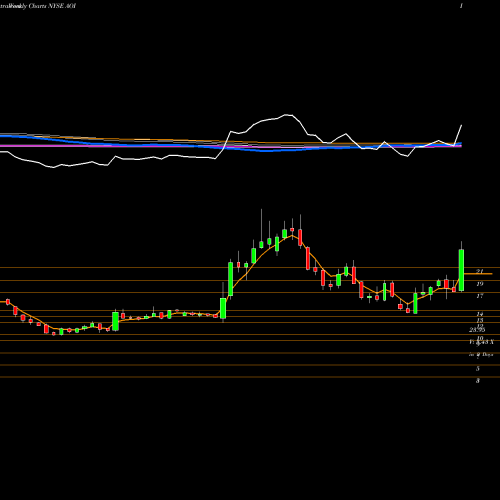This screenshot has width=500, height=500.
Task: Click price label "17" on the axis
Action: click(x=480, y=296)
